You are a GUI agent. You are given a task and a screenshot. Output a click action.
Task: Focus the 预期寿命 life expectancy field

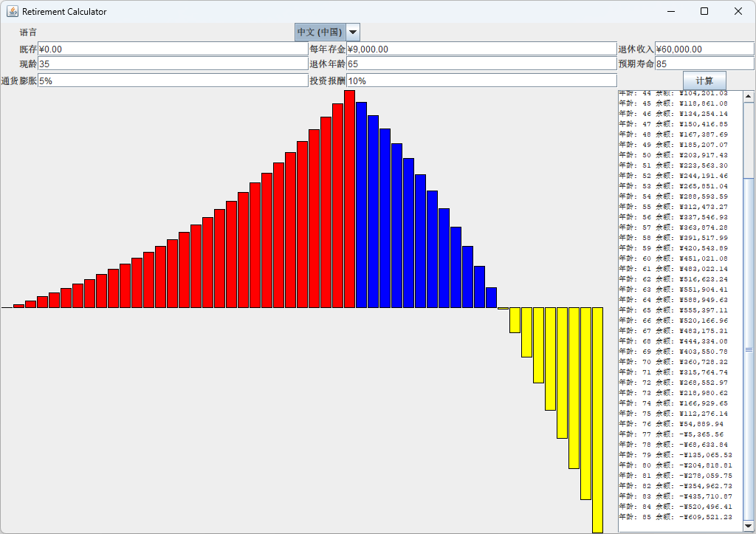click(704, 64)
